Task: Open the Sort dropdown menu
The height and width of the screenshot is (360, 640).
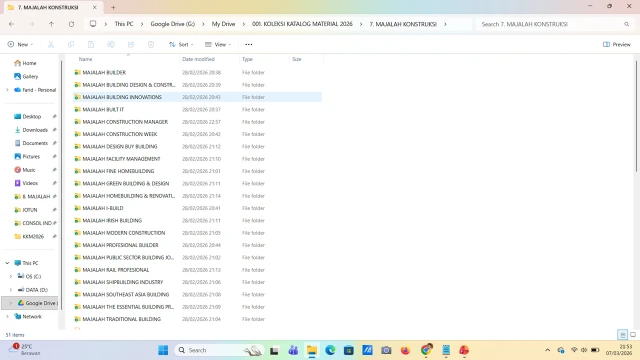Action: pos(181,44)
